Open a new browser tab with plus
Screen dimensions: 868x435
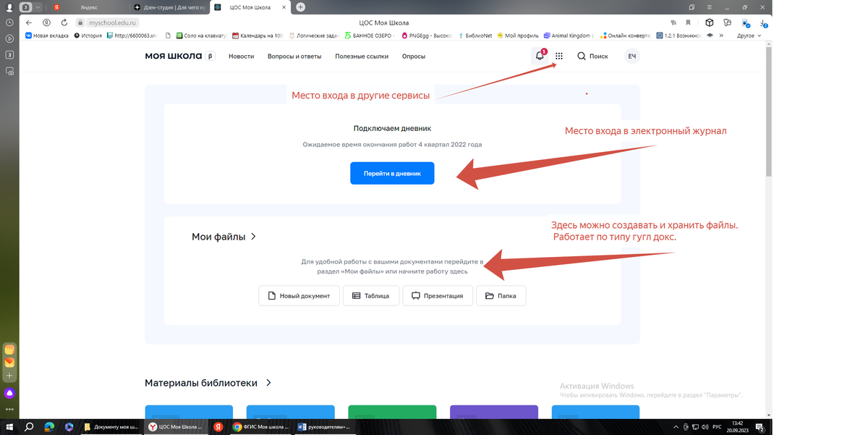coord(301,7)
